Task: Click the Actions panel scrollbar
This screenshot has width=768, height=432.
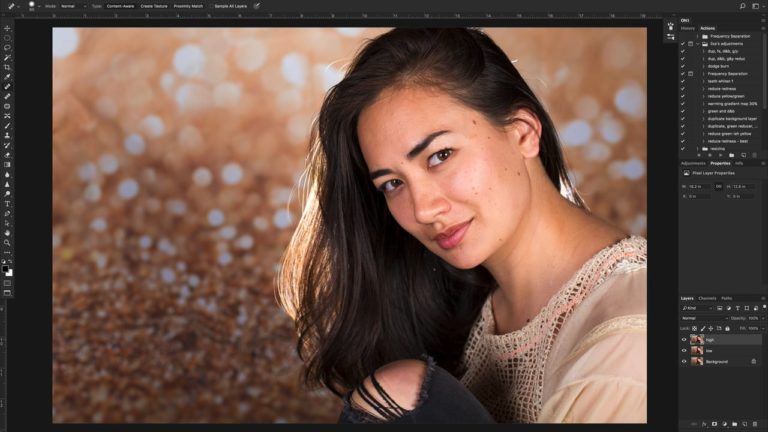Action: (764, 71)
